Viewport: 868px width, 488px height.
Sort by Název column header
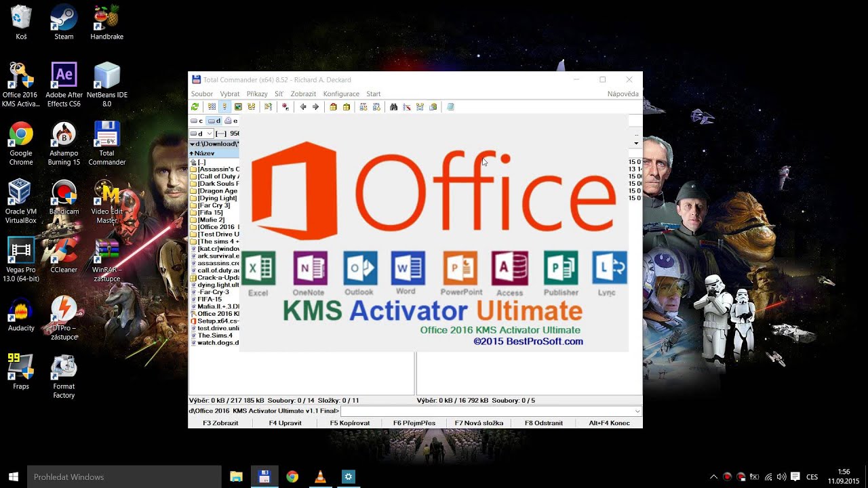click(x=214, y=153)
